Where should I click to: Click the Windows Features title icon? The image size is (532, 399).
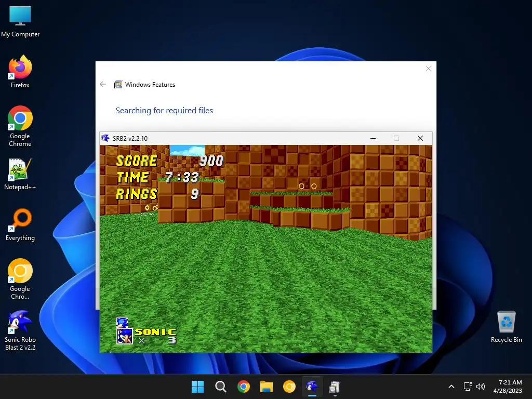pyautogui.click(x=118, y=84)
